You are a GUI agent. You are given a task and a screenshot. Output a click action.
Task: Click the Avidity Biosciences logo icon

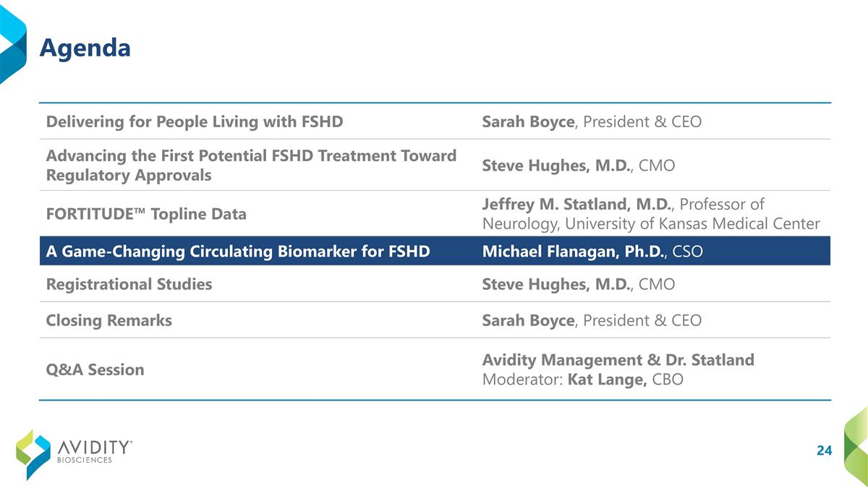pos(33,453)
